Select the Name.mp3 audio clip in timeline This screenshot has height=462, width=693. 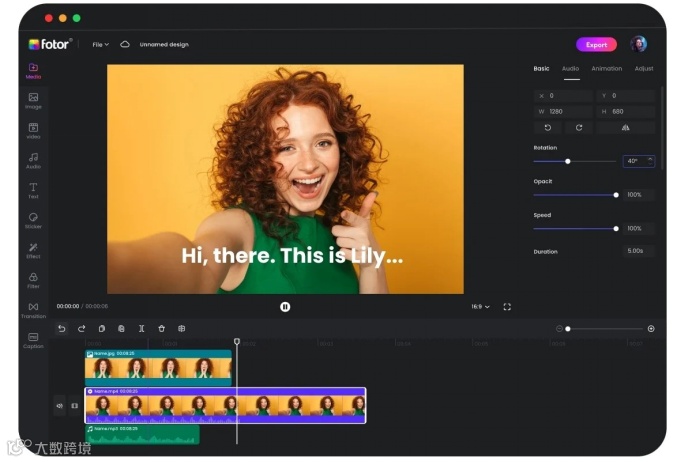(x=142, y=435)
